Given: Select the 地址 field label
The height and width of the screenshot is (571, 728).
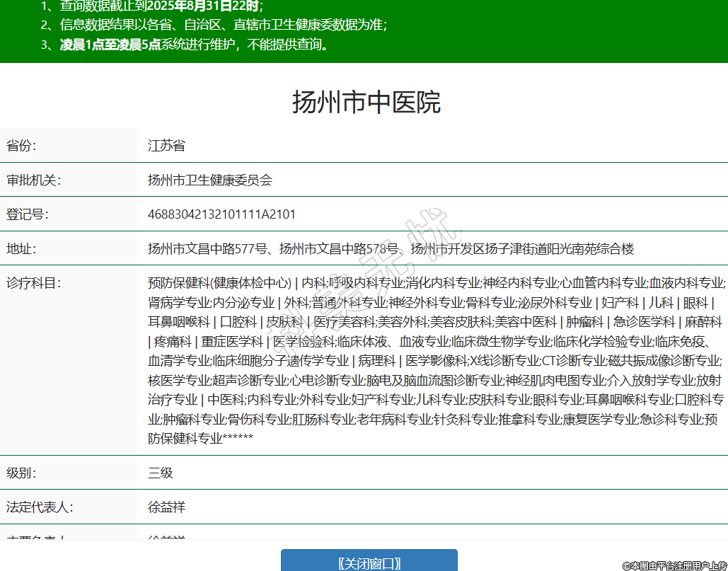Looking at the screenshot, I should 21,249.
